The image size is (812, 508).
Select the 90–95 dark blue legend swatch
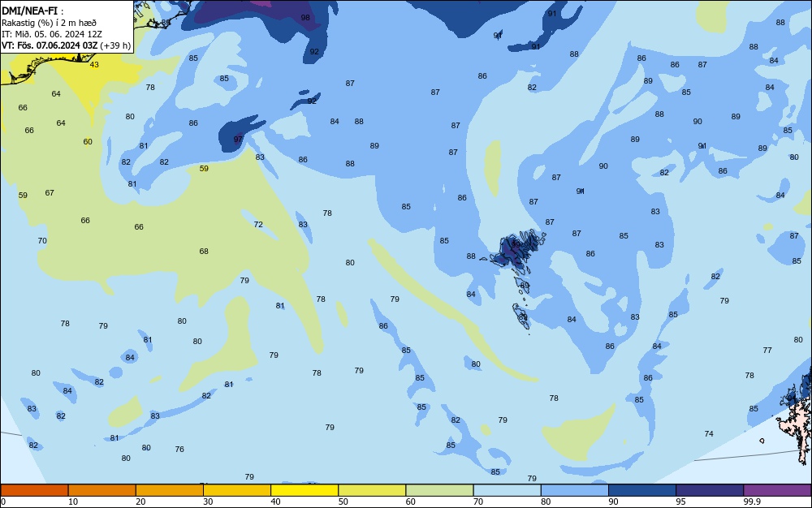[642, 490]
